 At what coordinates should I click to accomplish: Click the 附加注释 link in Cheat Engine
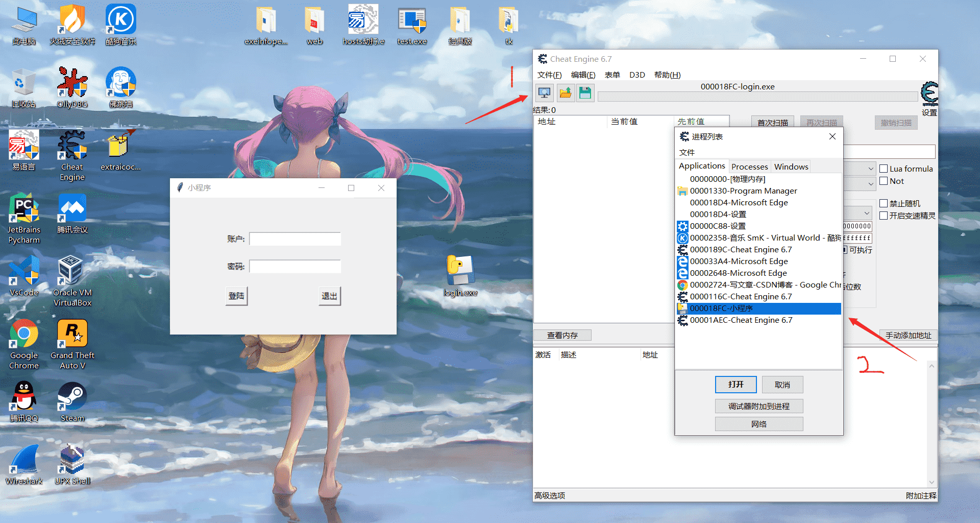[x=921, y=495]
